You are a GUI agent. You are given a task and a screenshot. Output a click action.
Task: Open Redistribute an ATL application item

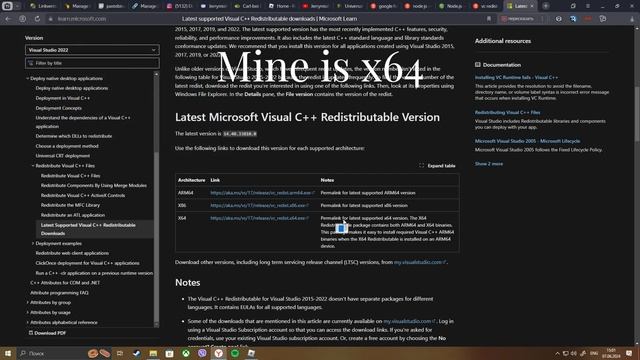73,215
